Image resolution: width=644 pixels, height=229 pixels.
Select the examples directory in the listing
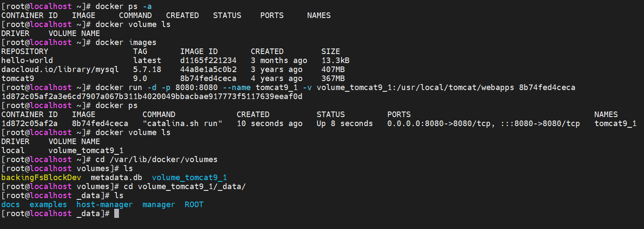click(48, 205)
